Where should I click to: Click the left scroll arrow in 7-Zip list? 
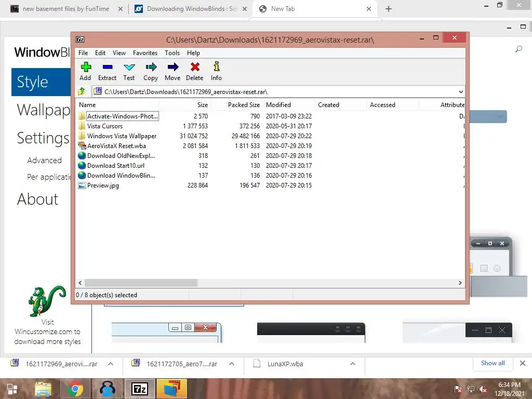80,283
